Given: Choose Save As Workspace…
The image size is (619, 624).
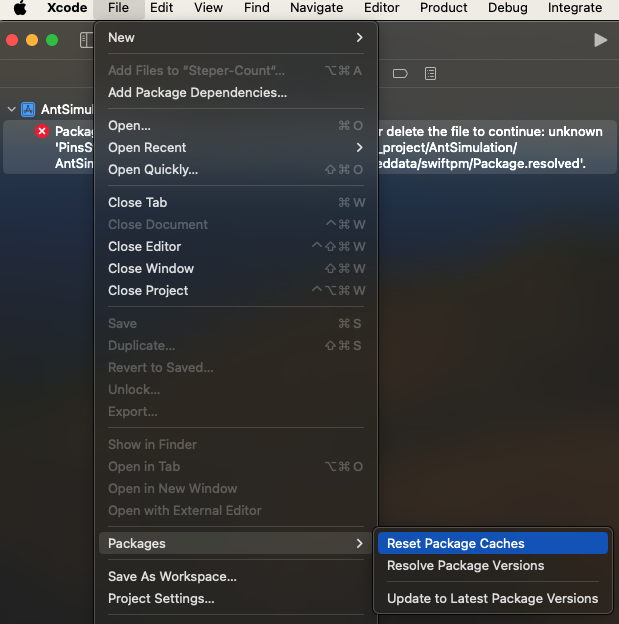Looking at the screenshot, I should coord(236,577).
